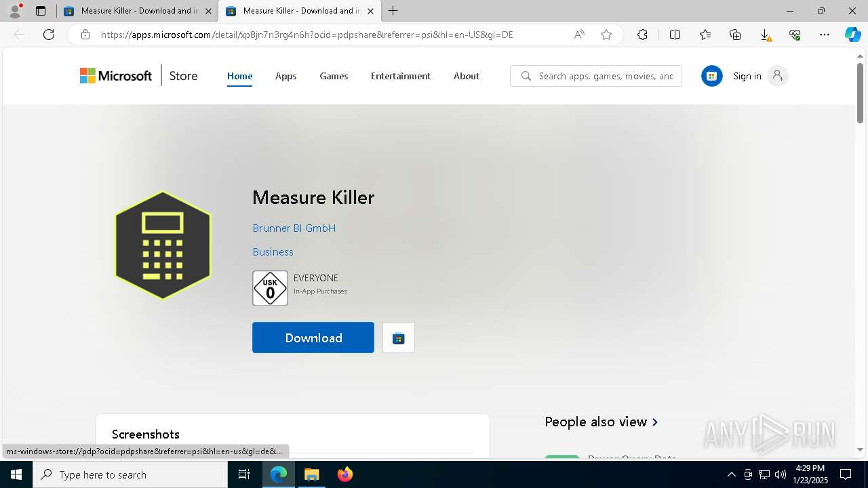Open in Microsoft Store app button

[x=399, y=338]
